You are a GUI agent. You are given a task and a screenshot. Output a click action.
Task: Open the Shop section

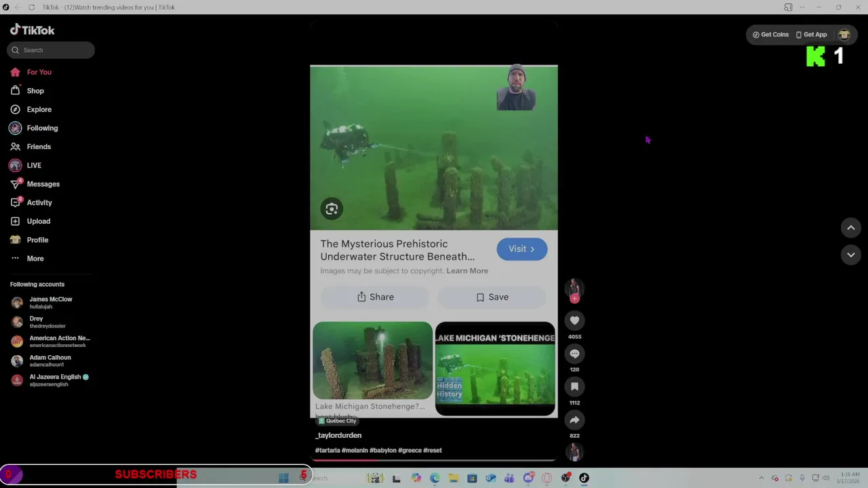[x=27, y=91]
